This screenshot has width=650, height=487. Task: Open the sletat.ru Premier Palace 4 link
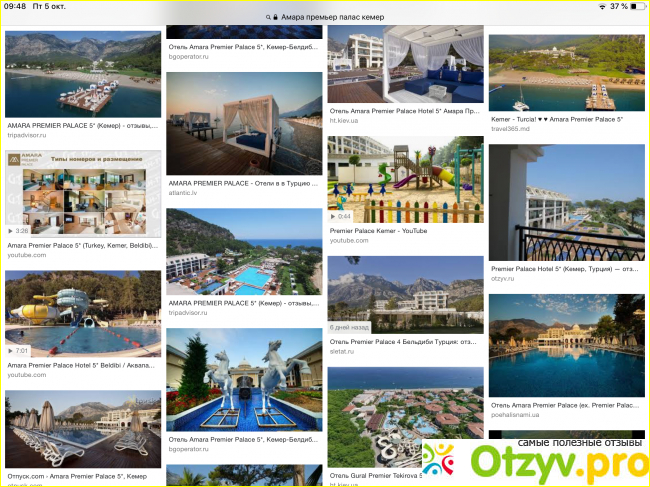pyautogui.click(x=403, y=342)
